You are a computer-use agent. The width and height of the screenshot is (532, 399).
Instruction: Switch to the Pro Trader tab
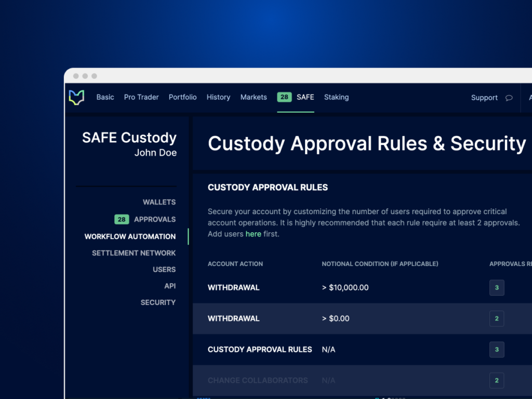(x=141, y=97)
